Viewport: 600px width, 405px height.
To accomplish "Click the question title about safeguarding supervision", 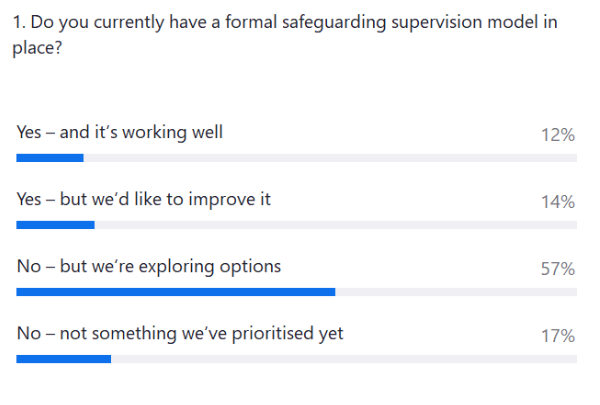I will (x=285, y=35).
